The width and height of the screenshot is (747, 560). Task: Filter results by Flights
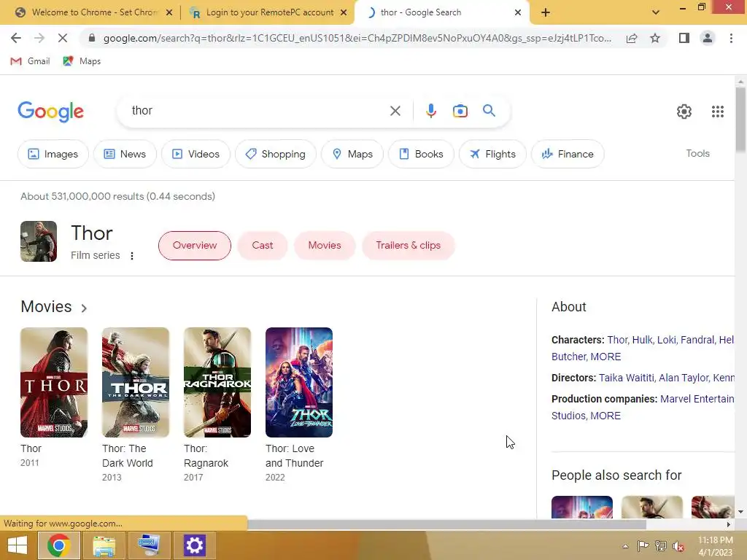tap(492, 154)
